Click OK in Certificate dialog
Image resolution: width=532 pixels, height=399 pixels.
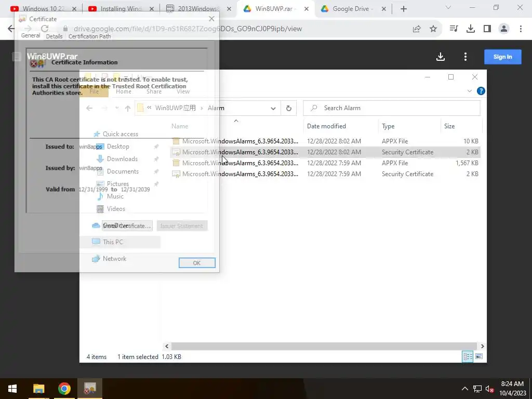click(x=197, y=263)
